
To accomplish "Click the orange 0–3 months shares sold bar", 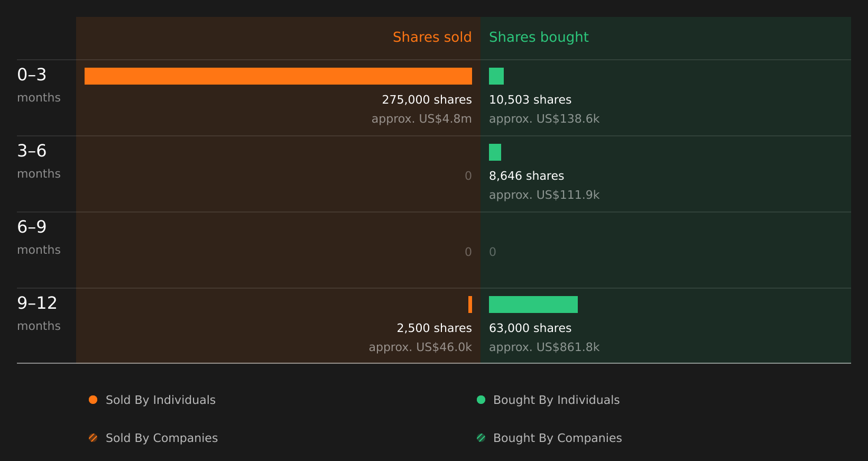I will [x=278, y=76].
